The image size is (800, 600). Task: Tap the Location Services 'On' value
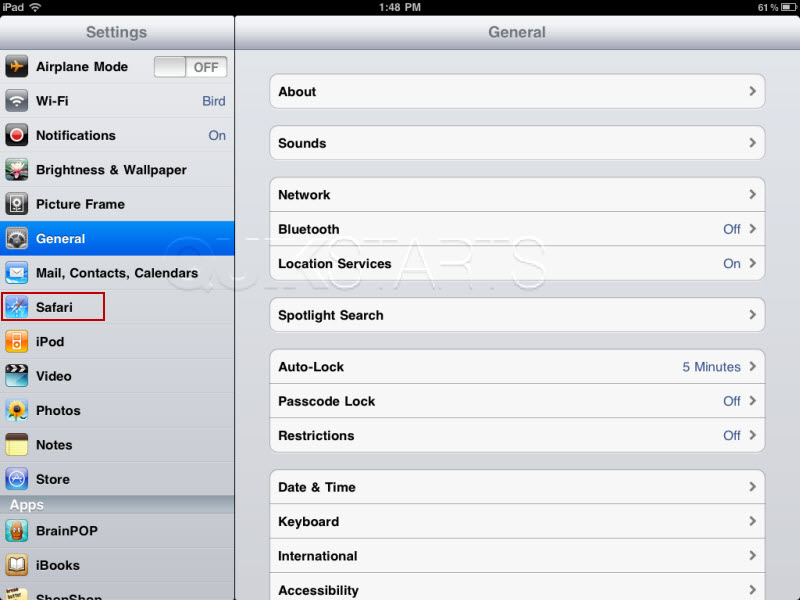pos(732,263)
